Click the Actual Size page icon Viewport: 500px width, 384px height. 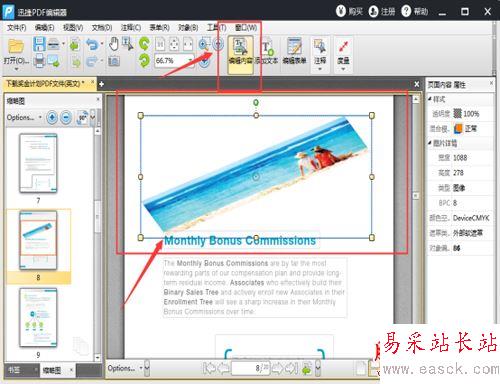pyautogui.click(x=160, y=44)
